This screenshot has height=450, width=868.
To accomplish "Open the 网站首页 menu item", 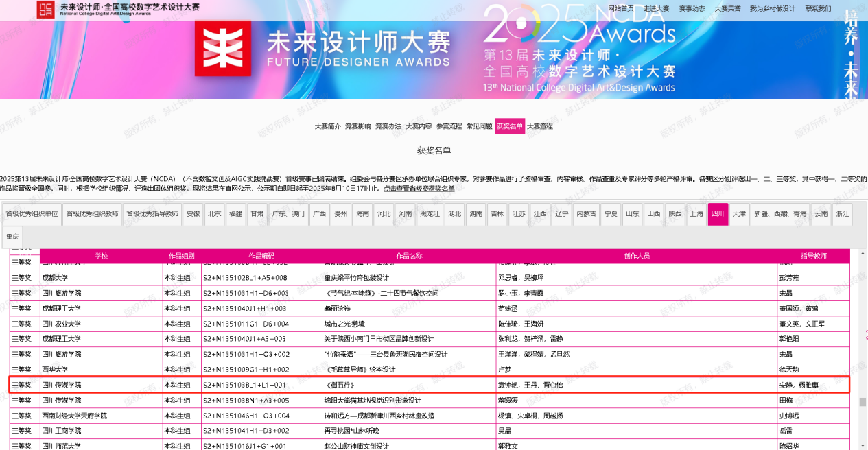I will coord(620,9).
